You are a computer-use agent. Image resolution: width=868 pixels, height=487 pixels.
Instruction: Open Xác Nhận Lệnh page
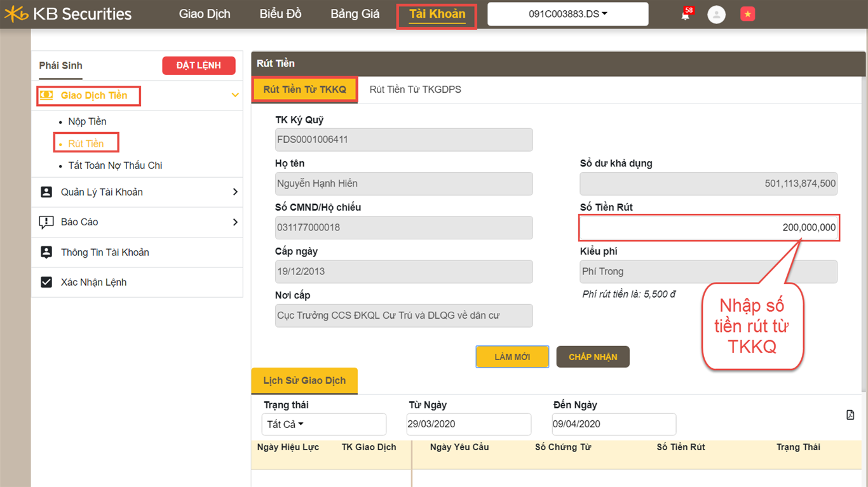tap(93, 282)
